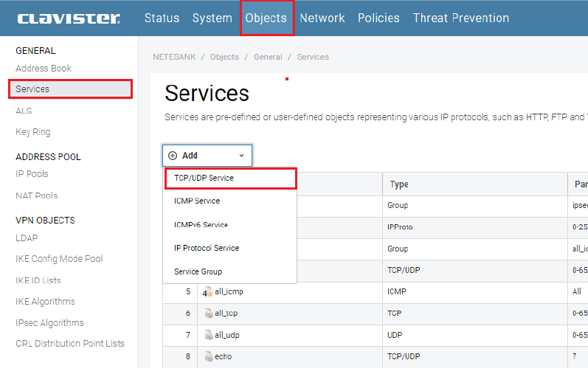The width and height of the screenshot is (588, 374).
Task: Click the all_icmp service icon
Action: tap(208, 292)
